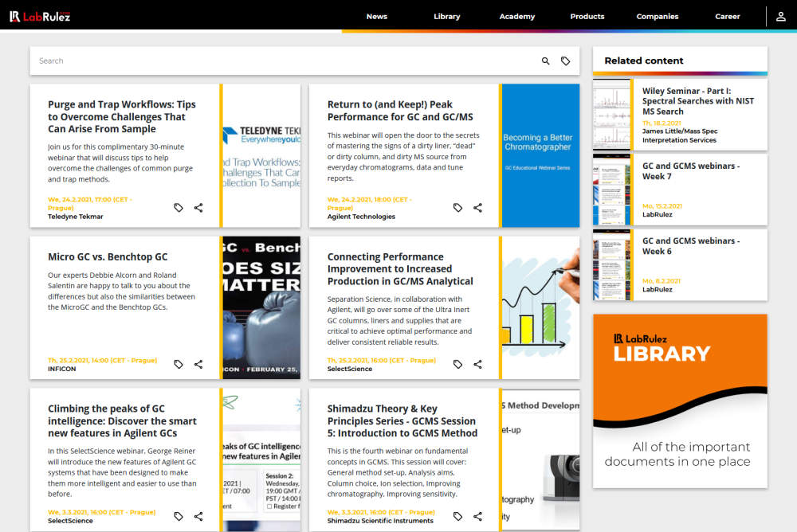Image resolution: width=797 pixels, height=532 pixels.
Task: Open the Library menu
Action: click(x=447, y=16)
